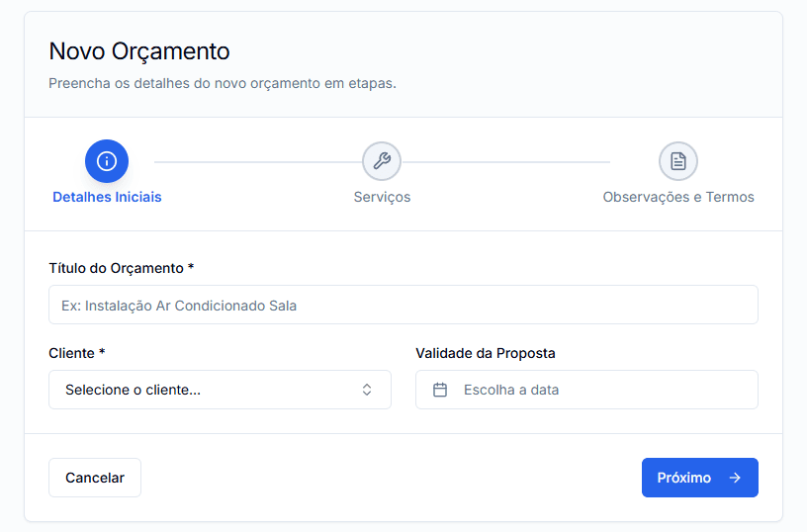Click the calendar icon in Validade da Proposta
Screen dimensions: 807x532
pos(441,390)
